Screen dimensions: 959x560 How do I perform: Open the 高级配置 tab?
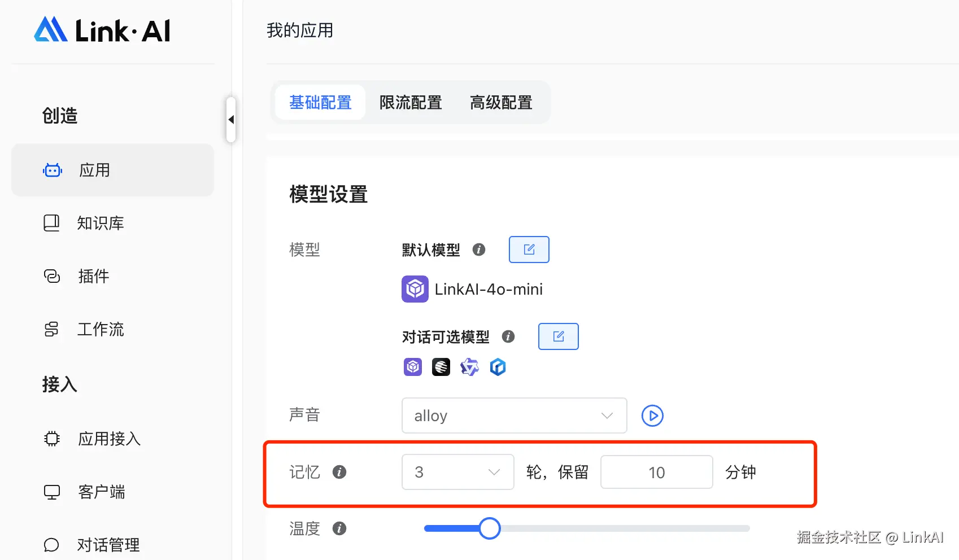[x=500, y=102]
